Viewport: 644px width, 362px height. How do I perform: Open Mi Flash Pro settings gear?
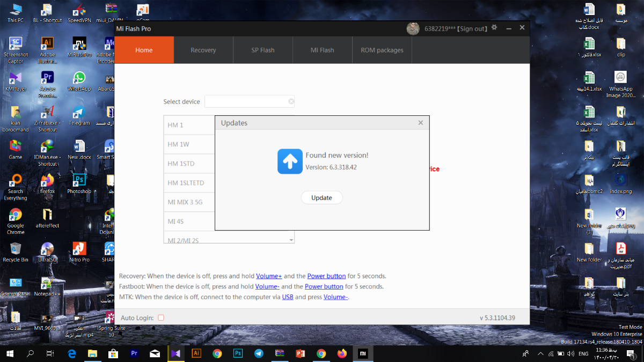(x=494, y=27)
